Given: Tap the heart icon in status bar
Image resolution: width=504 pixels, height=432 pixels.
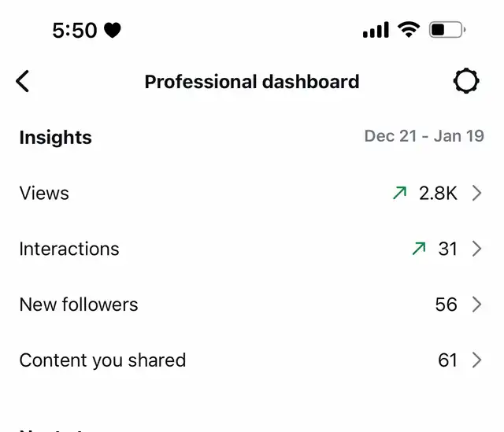Looking at the screenshot, I should click(113, 31).
